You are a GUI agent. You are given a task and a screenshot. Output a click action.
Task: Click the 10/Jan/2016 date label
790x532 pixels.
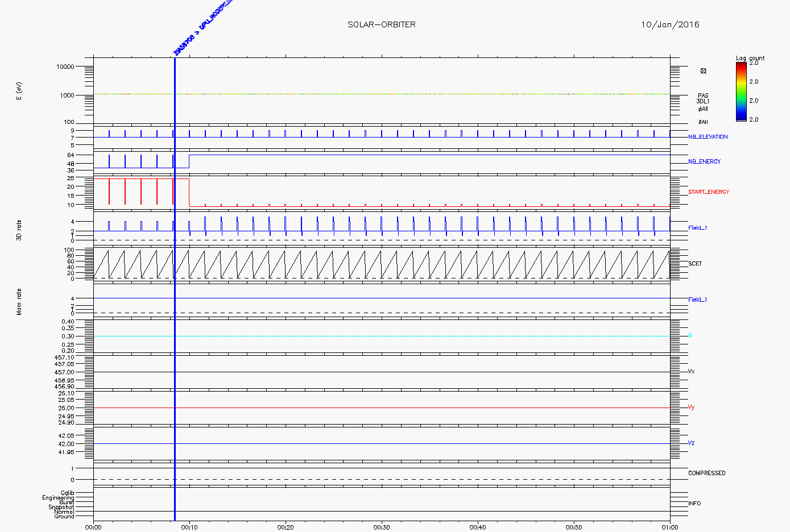(670, 24)
